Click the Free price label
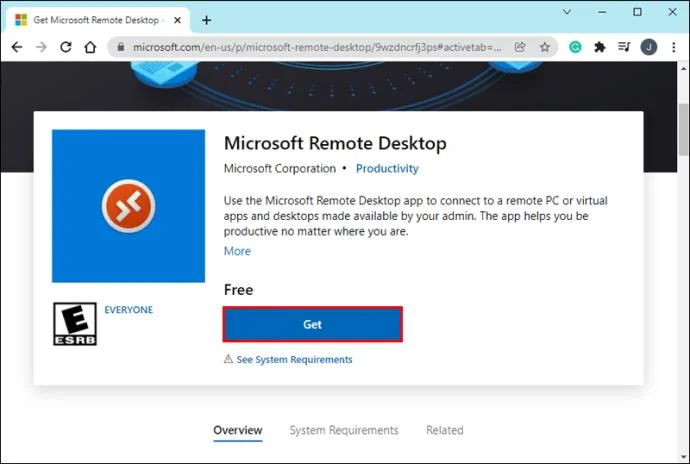The height and width of the screenshot is (464, 690). (239, 290)
